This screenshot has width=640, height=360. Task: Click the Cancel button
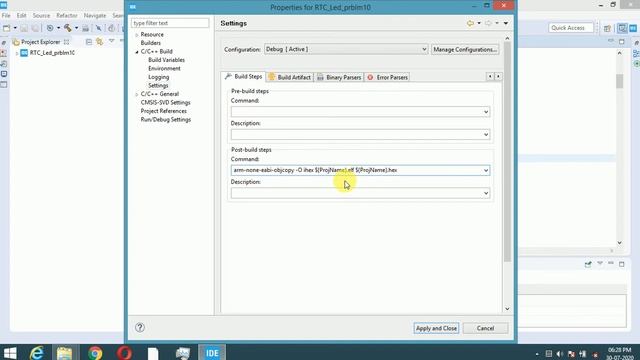coord(485,328)
